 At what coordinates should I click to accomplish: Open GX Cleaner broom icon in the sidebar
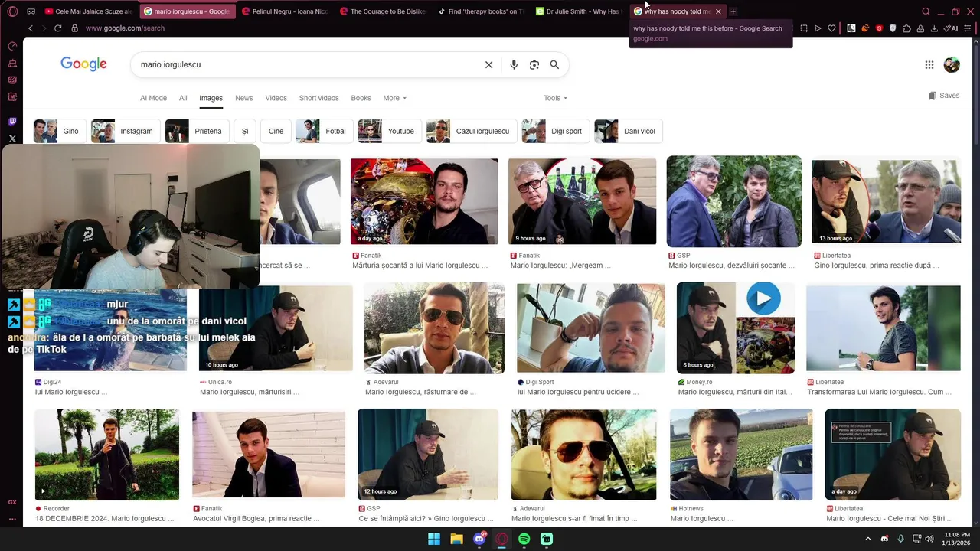(x=12, y=63)
